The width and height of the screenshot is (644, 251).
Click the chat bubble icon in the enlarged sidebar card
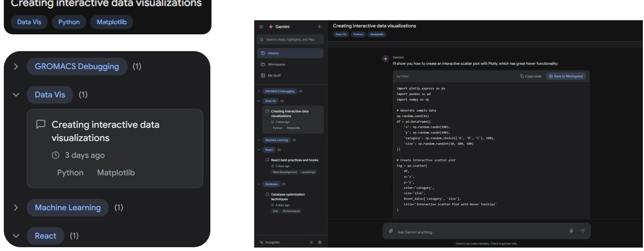click(x=41, y=124)
